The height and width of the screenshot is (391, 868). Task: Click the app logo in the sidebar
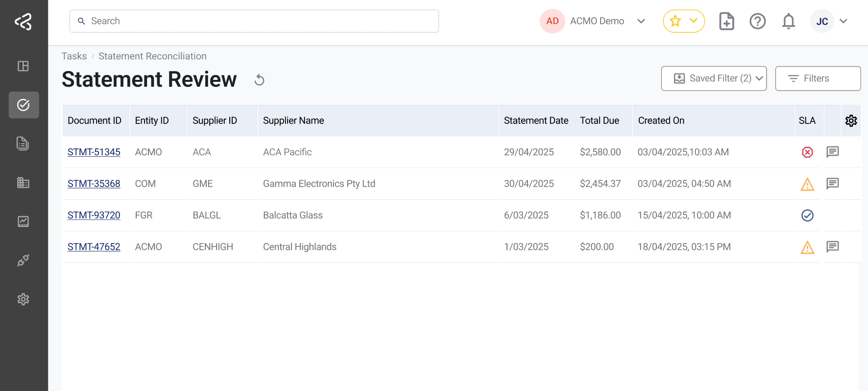24,22
